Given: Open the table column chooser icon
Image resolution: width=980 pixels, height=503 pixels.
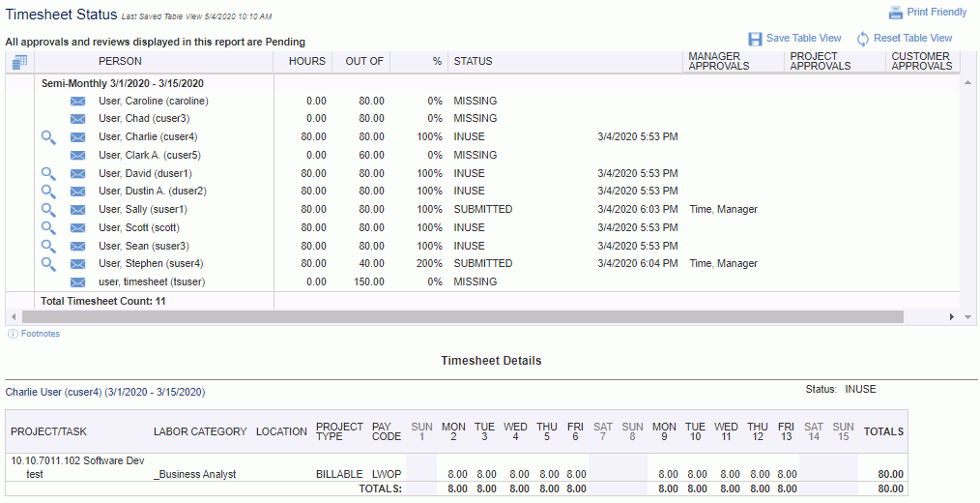Looking at the screenshot, I should [x=19, y=61].
